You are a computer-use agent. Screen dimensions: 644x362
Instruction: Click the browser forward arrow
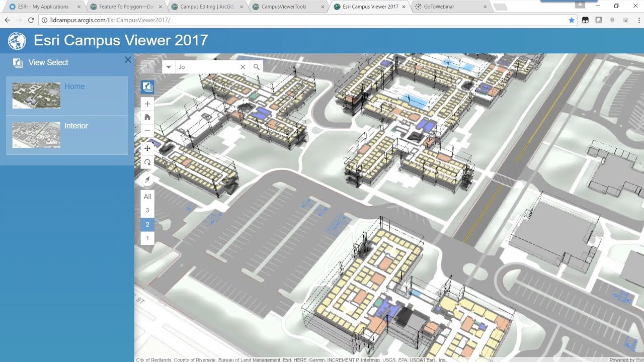tap(19, 20)
